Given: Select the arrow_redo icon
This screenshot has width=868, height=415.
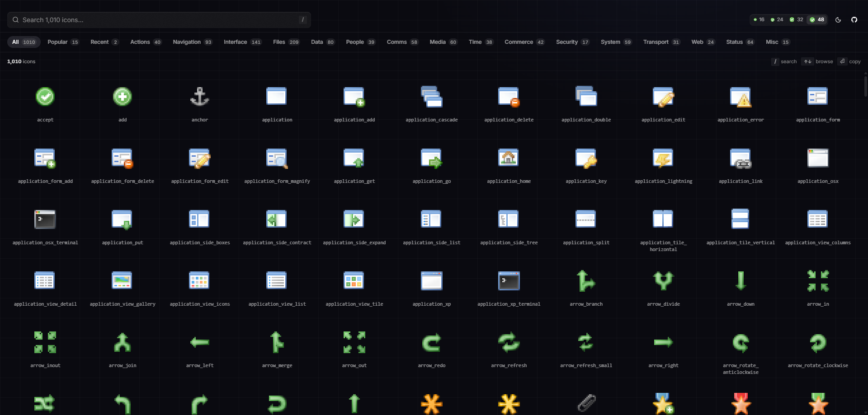Looking at the screenshot, I should tap(432, 342).
